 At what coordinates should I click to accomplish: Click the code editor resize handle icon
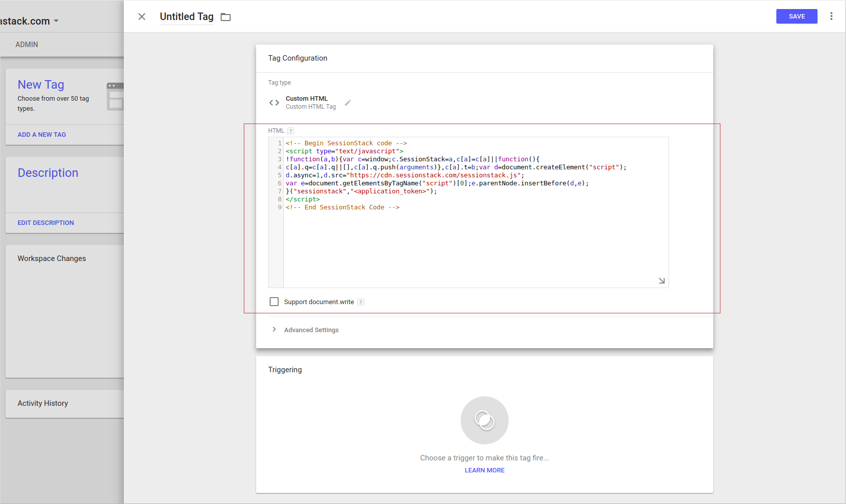(662, 281)
